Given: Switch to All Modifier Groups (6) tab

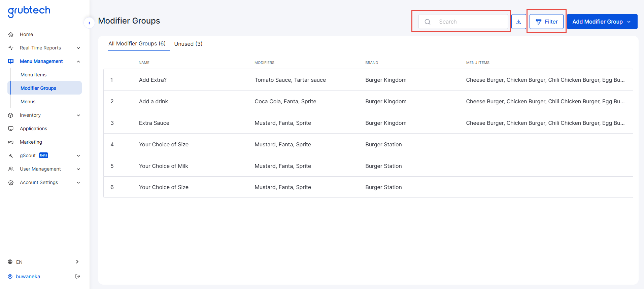Looking at the screenshot, I should (137, 44).
